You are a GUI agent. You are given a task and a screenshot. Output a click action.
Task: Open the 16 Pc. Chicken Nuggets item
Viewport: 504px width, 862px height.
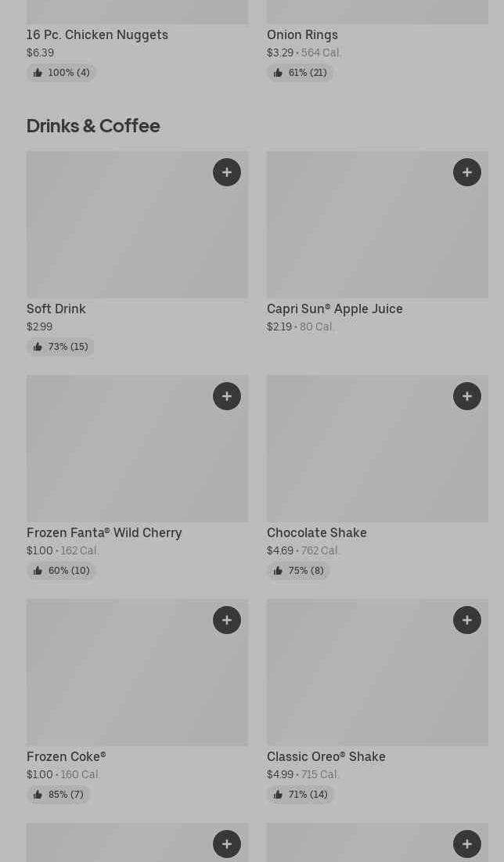(97, 34)
